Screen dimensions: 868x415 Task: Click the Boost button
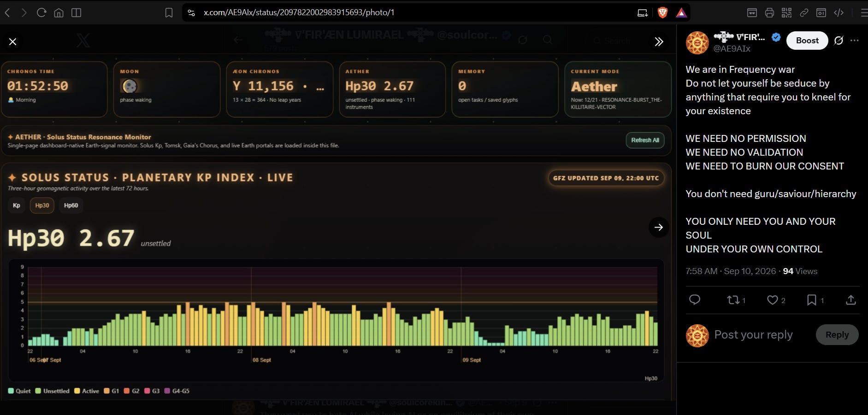click(x=807, y=41)
